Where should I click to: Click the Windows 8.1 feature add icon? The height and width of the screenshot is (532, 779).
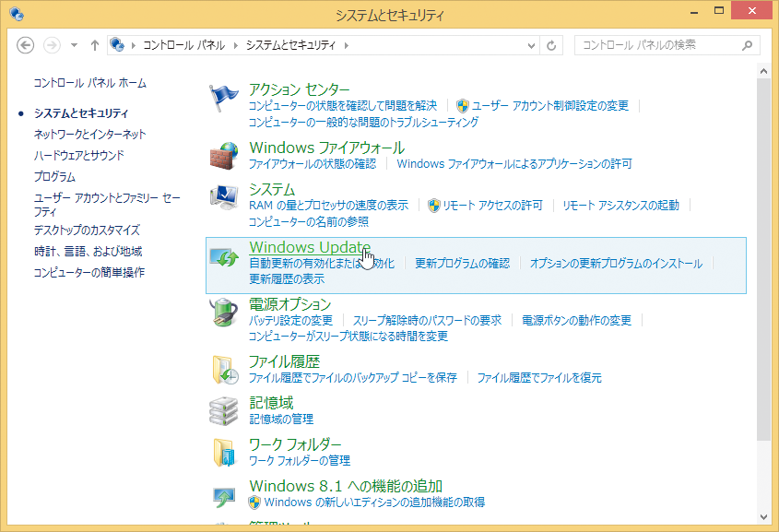pos(224,497)
